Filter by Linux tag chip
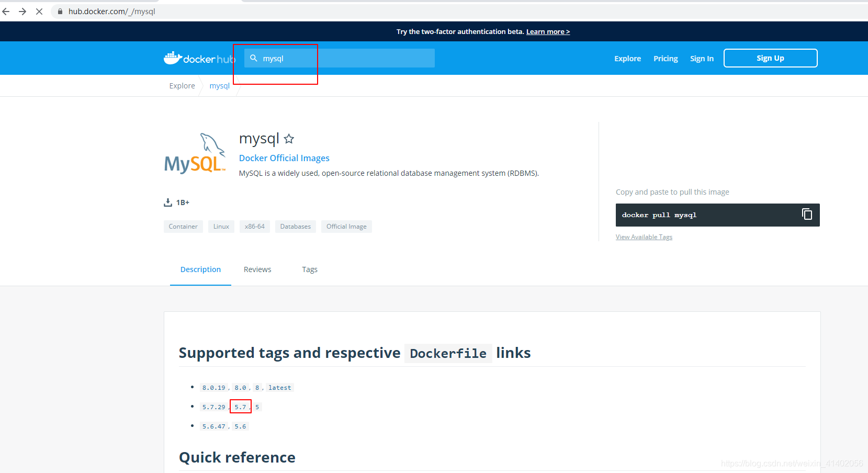This screenshot has height=473, width=868. [x=221, y=227]
